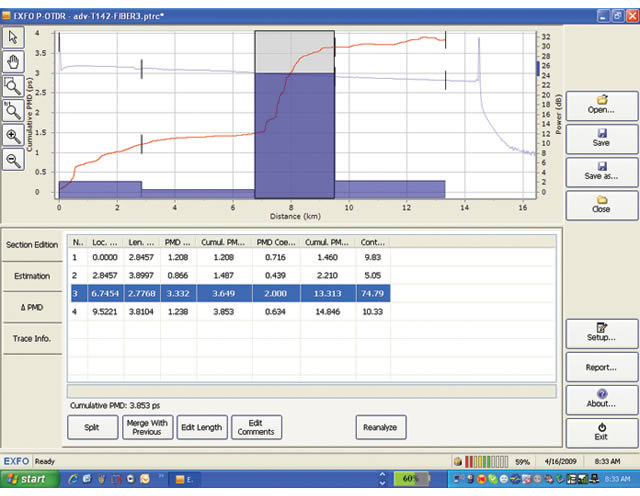The width and height of the screenshot is (640, 496).
Task: Open a trace file with Open button
Action: click(x=601, y=105)
